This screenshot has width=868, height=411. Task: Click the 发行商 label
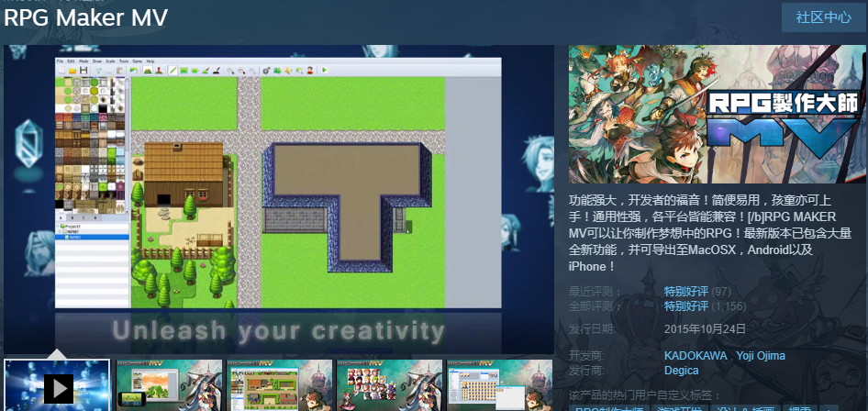coord(587,370)
